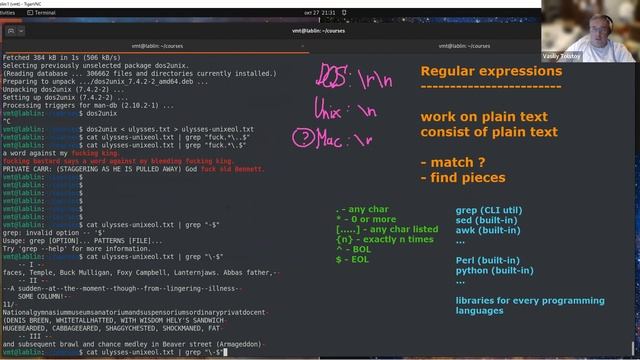Open the Activities overview

7,13
